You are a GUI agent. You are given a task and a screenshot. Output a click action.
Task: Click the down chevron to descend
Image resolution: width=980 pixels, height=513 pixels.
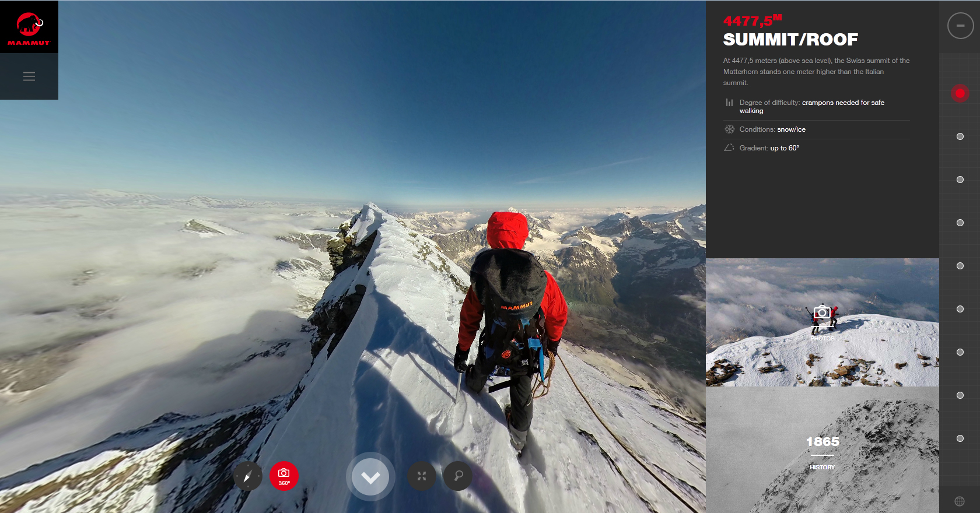[370, 477]
